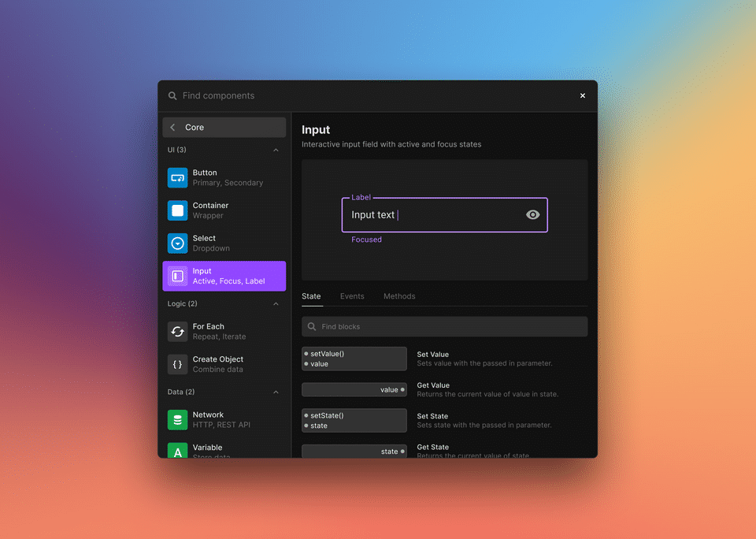Click the Get Value description text
The width and height of the screenshot is (756, 539).
(487, 394)
